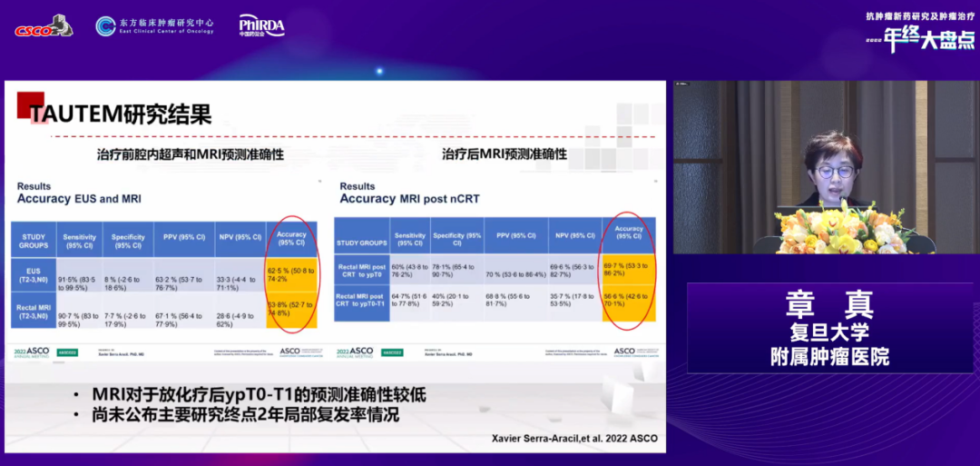Click the Rectal MRI (T2-3,N0) row label
The image size is (980, 466).
pyautogui.click(x=34, y=312)
